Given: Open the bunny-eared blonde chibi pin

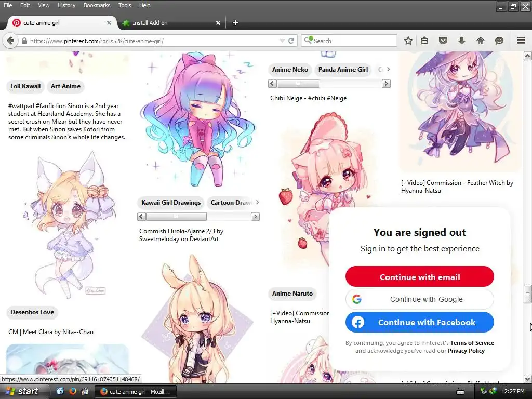Looking at the screenshot, I should pyautogui.click(x=198, y=319).
